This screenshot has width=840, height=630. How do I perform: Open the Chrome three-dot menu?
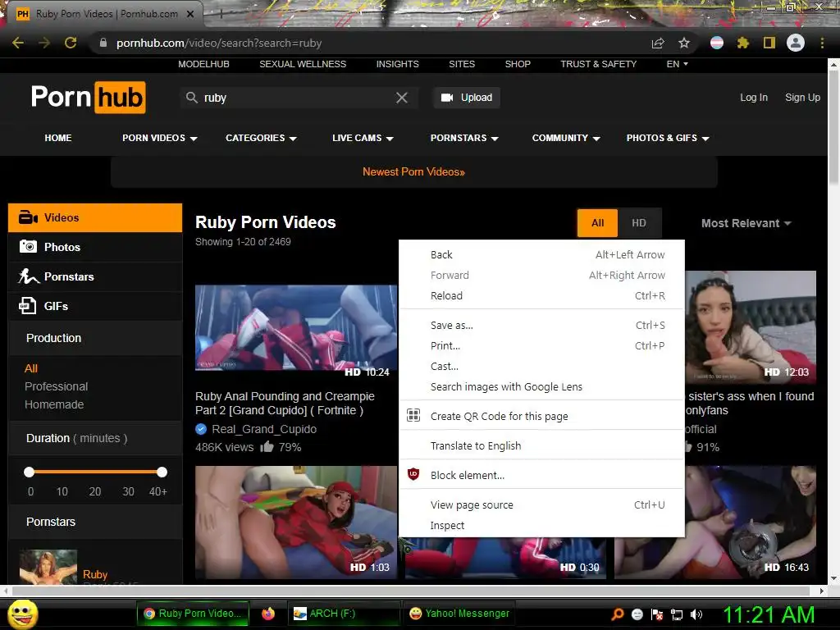coord(822,43)
